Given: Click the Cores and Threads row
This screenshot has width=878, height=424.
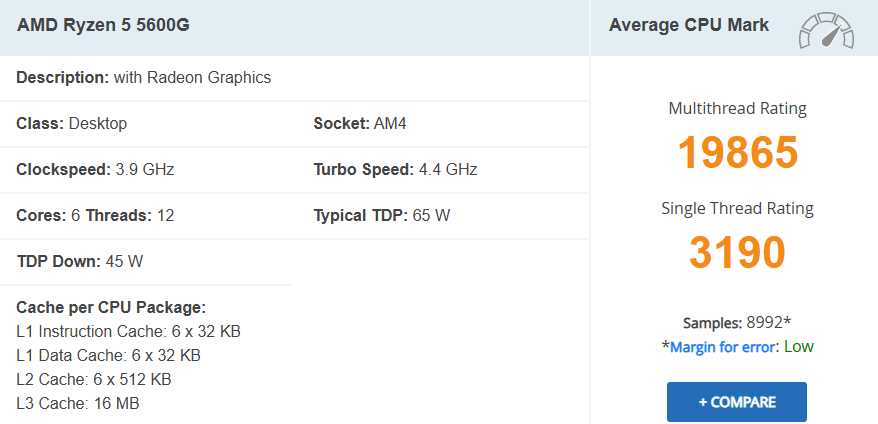Looking at the screenshot, I should point(95,215).
